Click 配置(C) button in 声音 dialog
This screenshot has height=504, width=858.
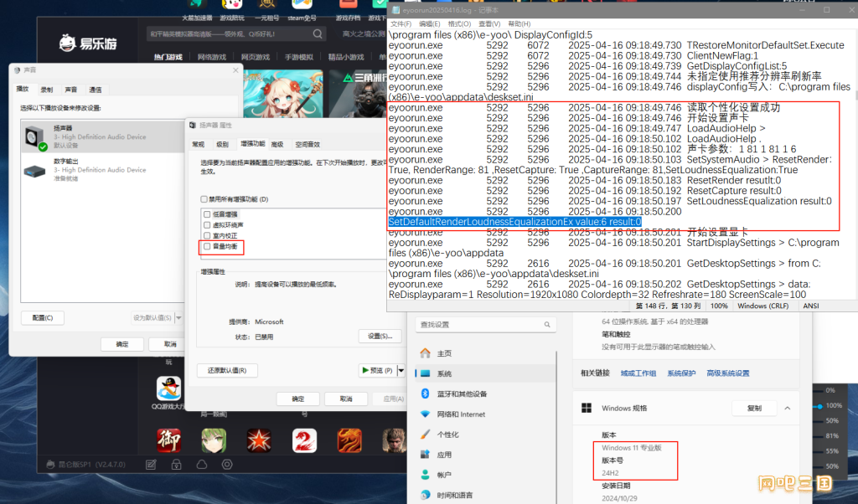pos(43,317)
